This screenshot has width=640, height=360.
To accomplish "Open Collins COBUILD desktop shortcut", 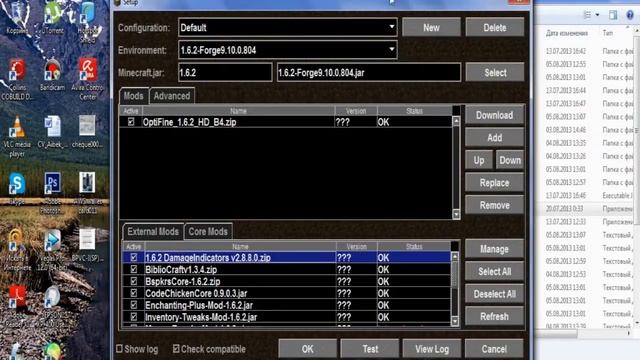I will pyautogui.click(x=17, y=80).
